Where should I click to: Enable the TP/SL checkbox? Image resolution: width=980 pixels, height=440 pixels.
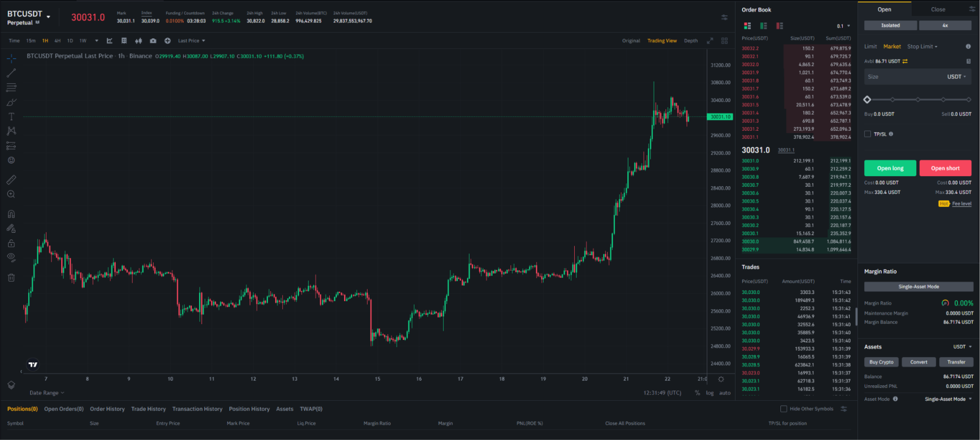coord(867,134)
